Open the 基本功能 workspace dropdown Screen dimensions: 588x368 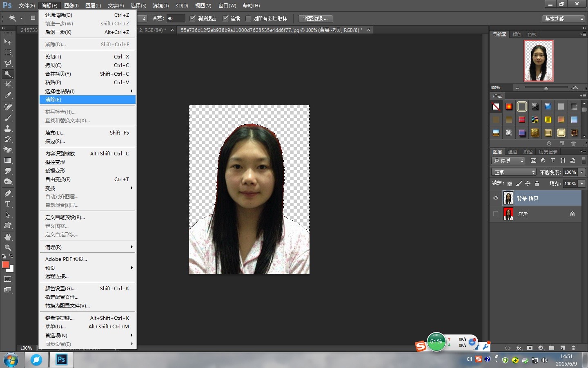tap(564, 19)
